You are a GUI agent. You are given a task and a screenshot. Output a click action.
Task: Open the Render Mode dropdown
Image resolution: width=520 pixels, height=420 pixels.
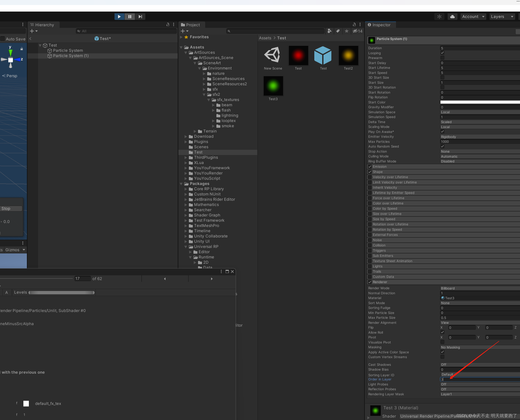click(x=480, y=288)
